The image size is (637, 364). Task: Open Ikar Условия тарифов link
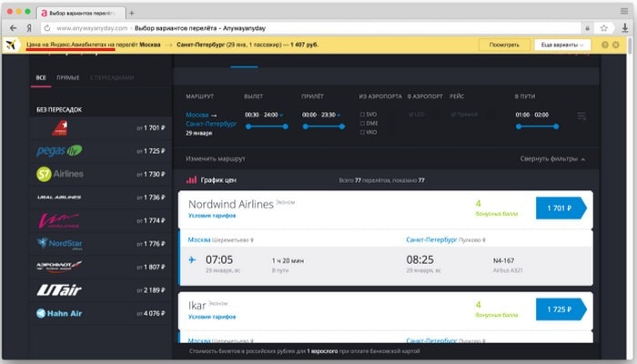point(212,317)
